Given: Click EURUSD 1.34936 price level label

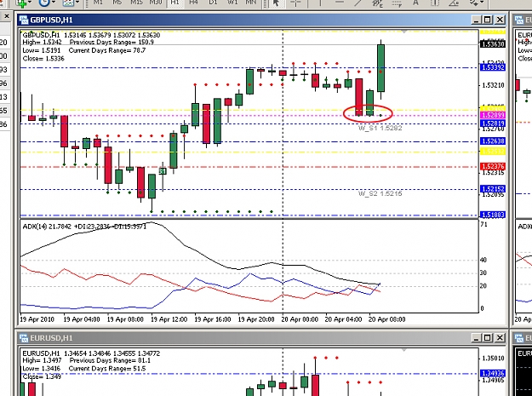Looking at the screenshot, I should [x=493, y=373].
